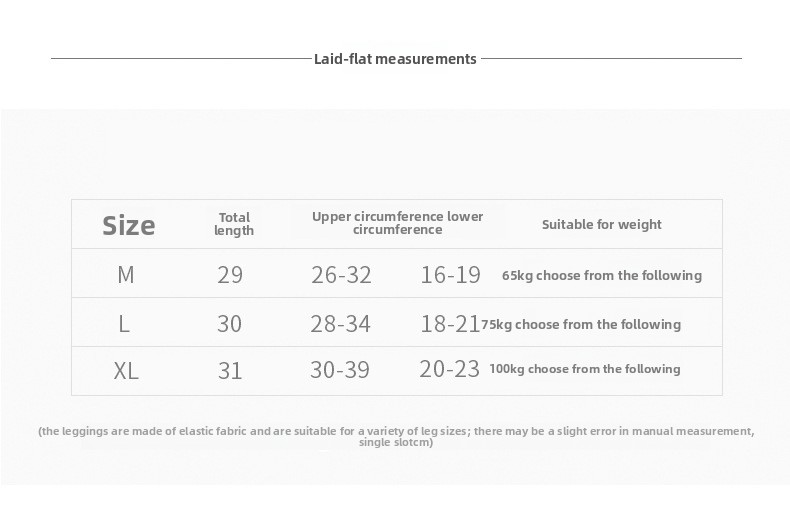Viewport: 790px width, 521px height.
Task: Click upper circumference value 30-39
Action: coord(340,371)
